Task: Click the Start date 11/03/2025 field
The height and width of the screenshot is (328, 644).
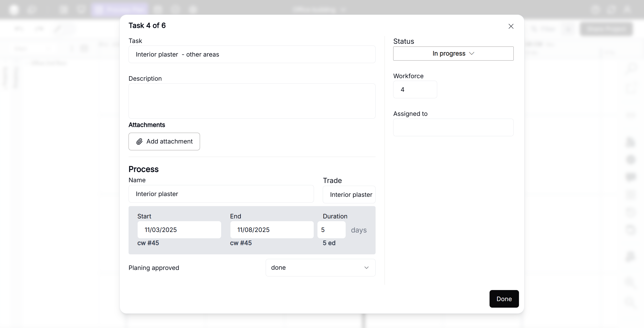Action: (179, 230)
